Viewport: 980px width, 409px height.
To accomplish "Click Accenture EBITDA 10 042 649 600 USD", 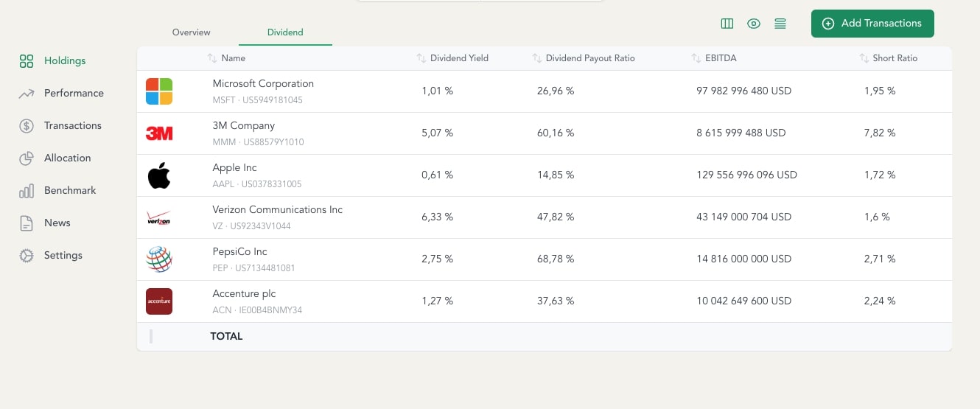I will click(743, 301).
